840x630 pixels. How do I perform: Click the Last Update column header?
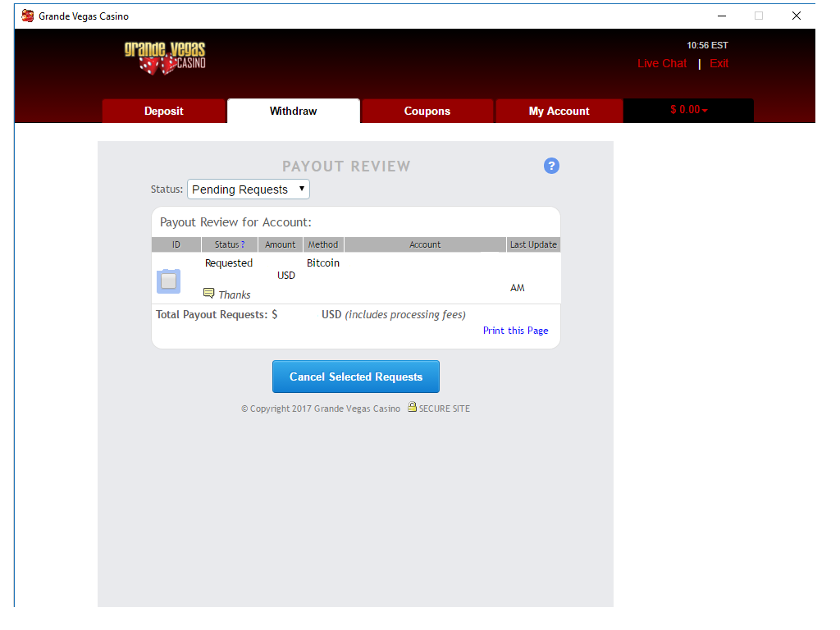(x=533, y=244)
